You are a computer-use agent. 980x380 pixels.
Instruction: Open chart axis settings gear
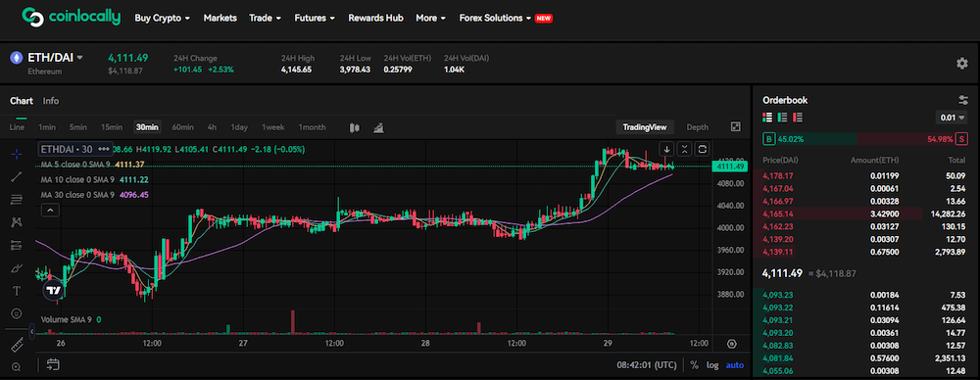[732, 344]
